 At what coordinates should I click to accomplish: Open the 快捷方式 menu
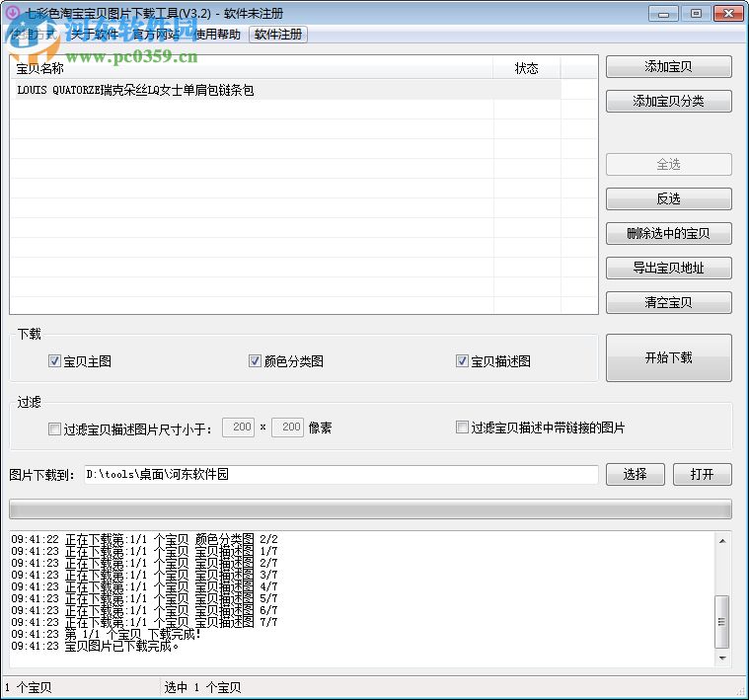tap(35, 35)
